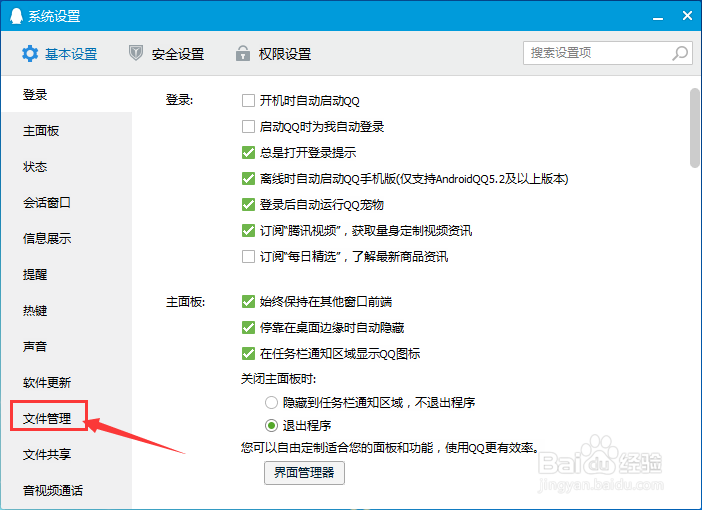This screenshot has width=702, height=510.
Task: Enable 开机时自动启动QQ checkbox
Action: pos(248,100)
